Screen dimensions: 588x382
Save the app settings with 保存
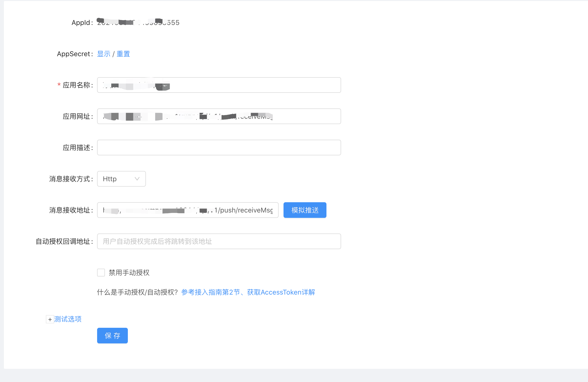click(x=112, y=336)
